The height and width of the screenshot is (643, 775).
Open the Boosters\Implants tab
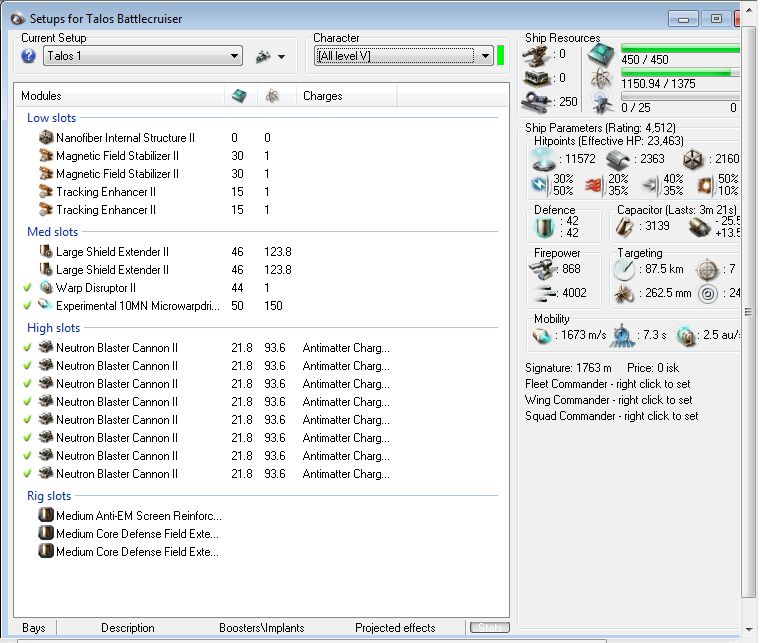tap(261, 628)
